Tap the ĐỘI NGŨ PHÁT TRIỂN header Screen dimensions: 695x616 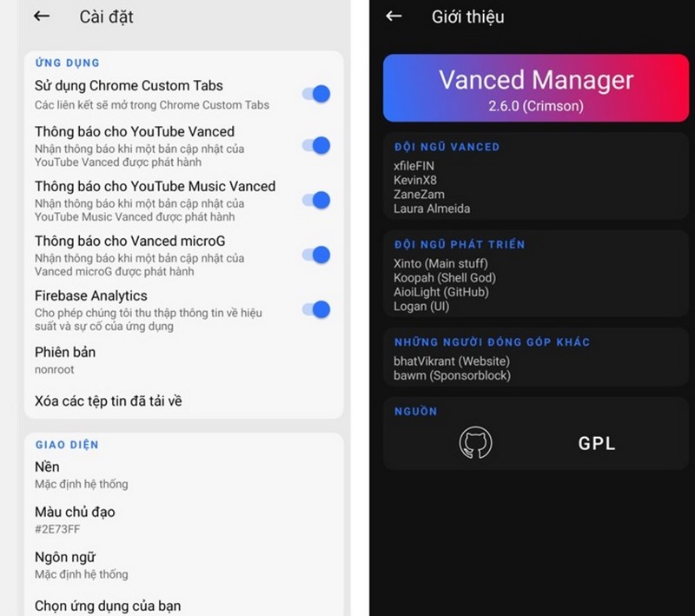click(460, 244)
